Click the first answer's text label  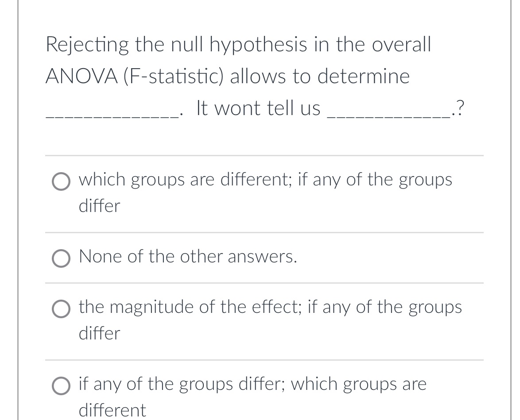coord(265,179)
